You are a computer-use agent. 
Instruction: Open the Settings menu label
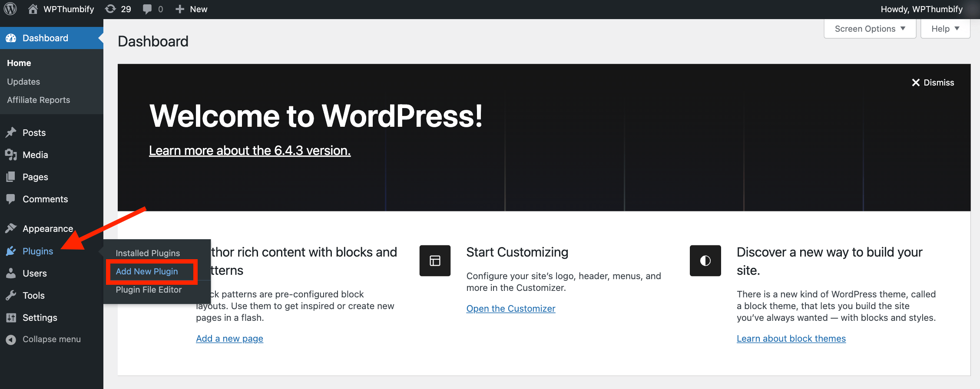click(x=40, y=317)
